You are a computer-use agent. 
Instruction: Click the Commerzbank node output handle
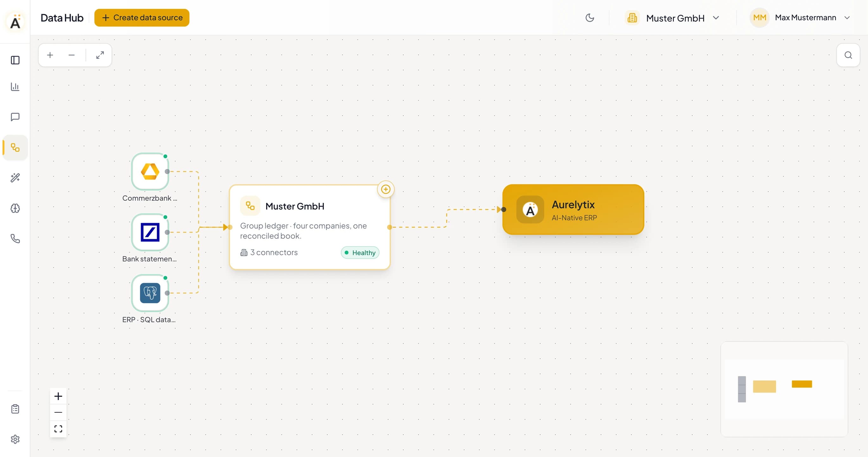(x=167, y=172)
